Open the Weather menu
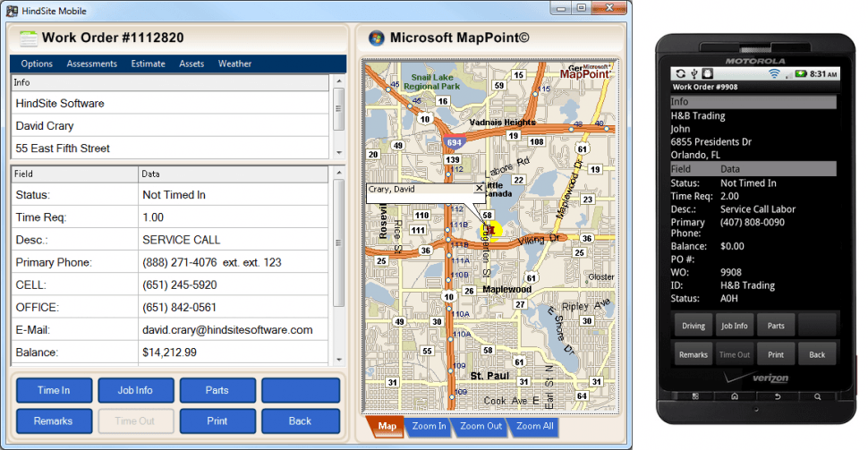The width and height of the screenshot is (868, 450). click(234, 64)
